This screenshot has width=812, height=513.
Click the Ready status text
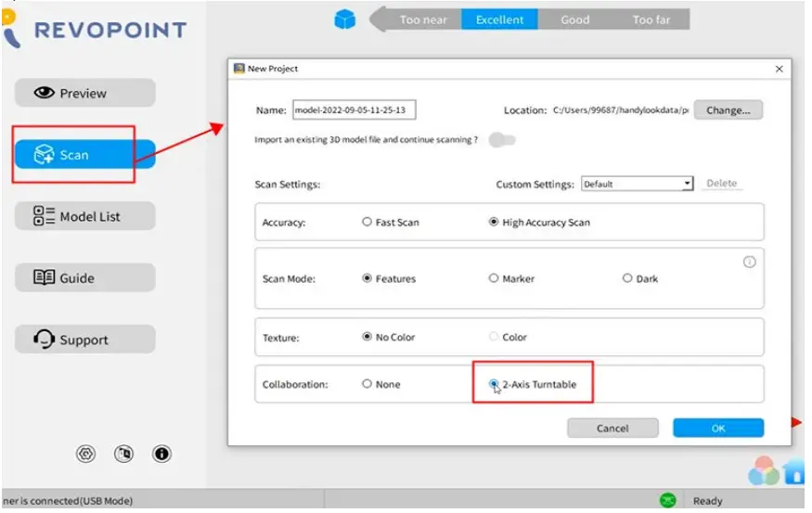click(x=707, y=501)
